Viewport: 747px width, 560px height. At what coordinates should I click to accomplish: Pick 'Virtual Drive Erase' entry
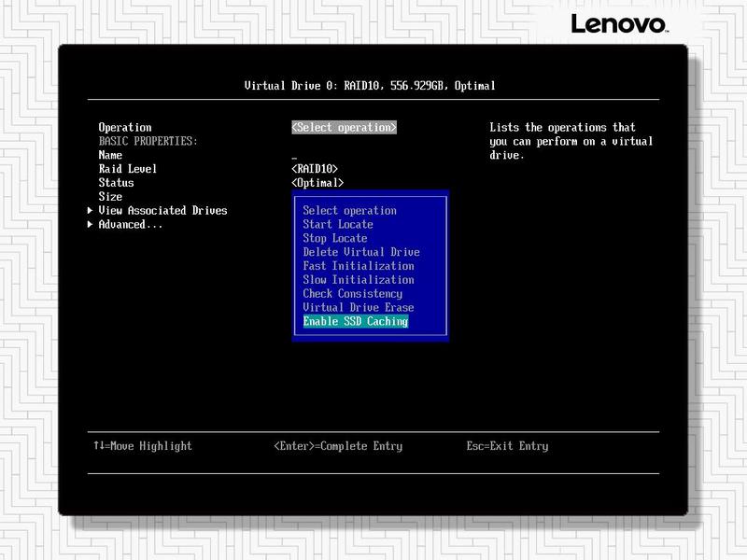[x=358, y=307]
